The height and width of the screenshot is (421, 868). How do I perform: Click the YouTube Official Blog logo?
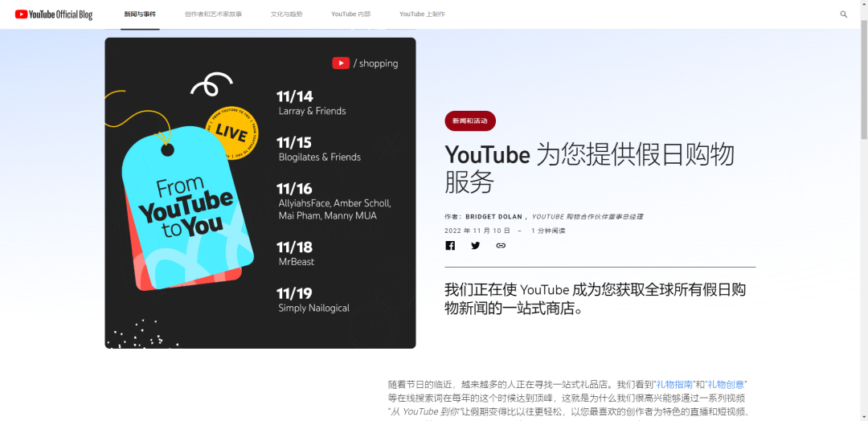coord(54,14)
